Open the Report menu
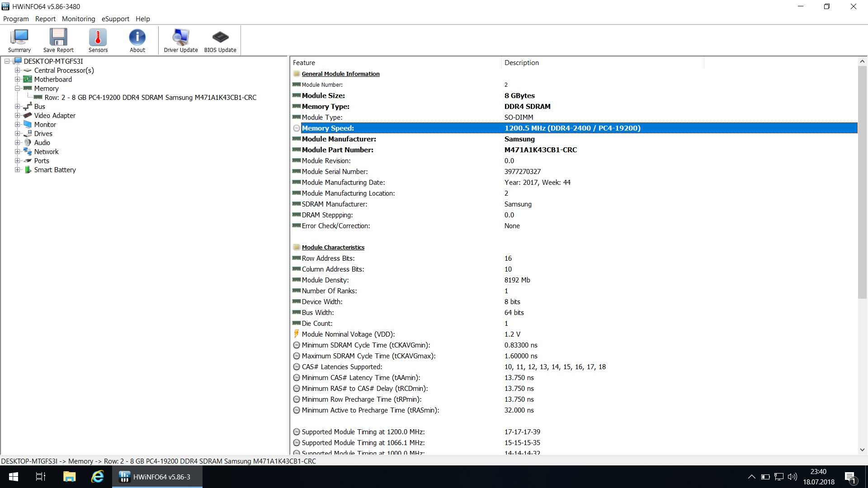 point(45,19)
